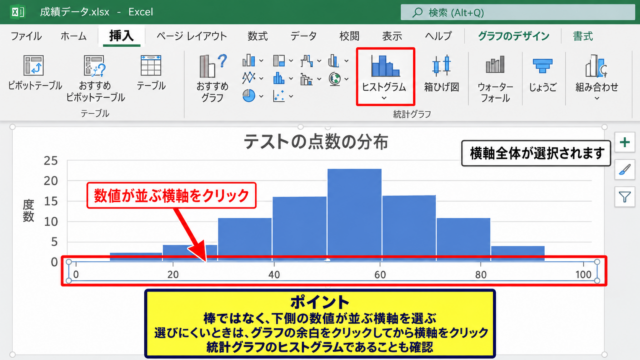Select the Histogram (ヒストグラム) chart icon

click(385, 66)
